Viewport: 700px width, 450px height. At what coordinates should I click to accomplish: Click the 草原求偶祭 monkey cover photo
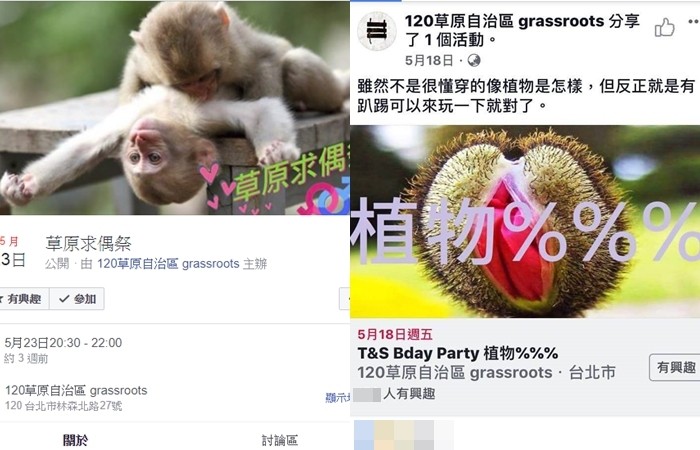click(175, 108)
